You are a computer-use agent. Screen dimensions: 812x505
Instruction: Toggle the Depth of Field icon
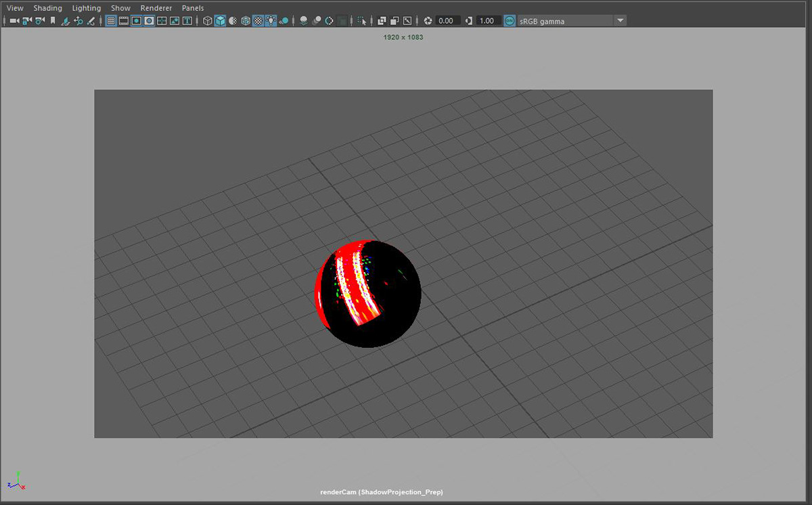tap(342, 21)
